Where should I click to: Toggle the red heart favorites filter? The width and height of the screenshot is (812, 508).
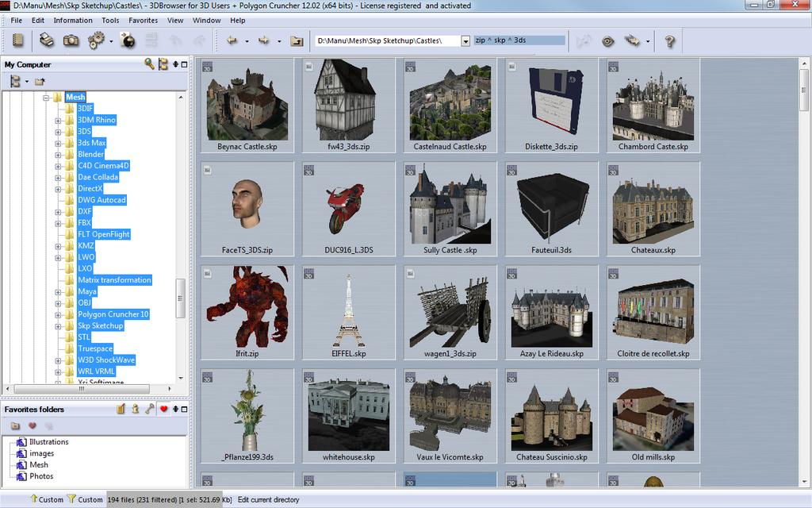(x=163, y=408)
